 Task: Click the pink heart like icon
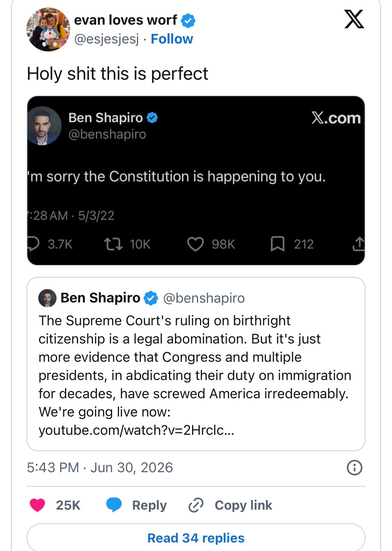(37, 505)
